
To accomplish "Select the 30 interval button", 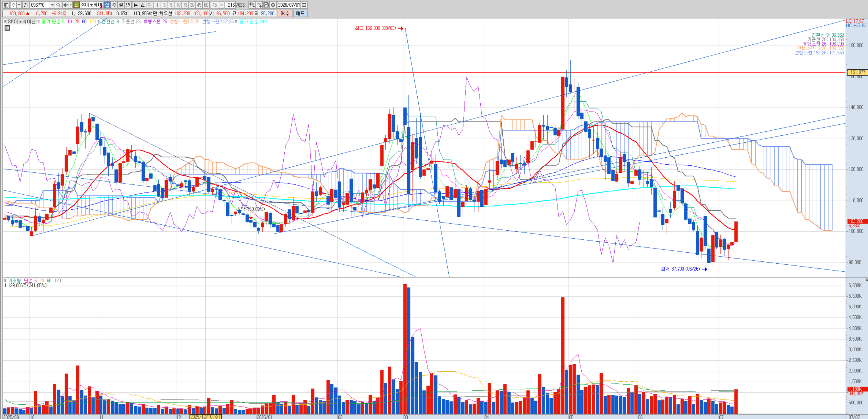I will pos(192,5).
